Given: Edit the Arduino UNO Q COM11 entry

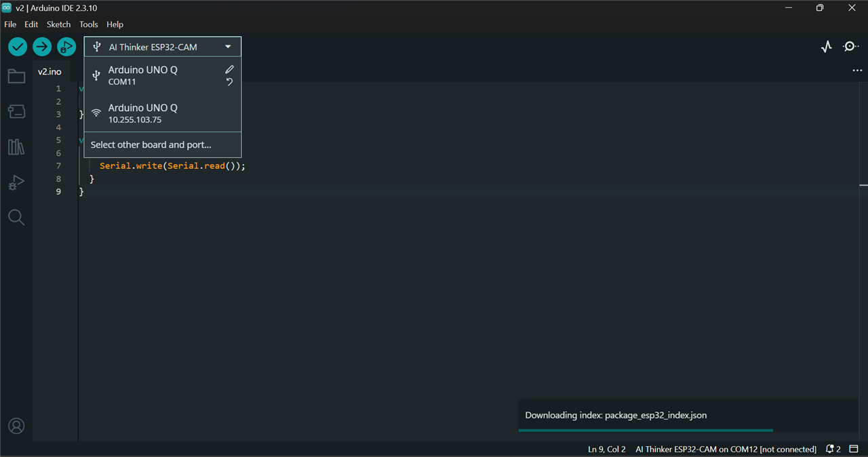Looking at the screenshot, I should tap(229, 70).
